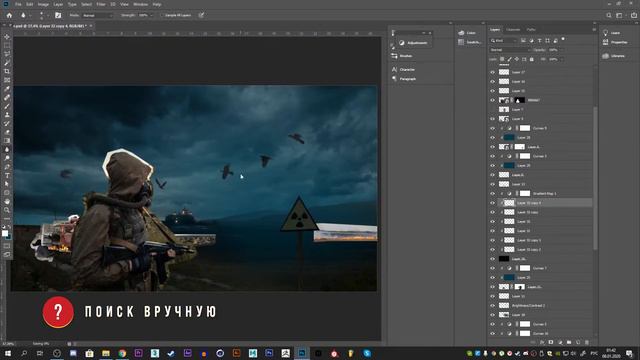This screenshot has width=640, height=360.
Task: Select the Pen tool
Action: [7, 167]
